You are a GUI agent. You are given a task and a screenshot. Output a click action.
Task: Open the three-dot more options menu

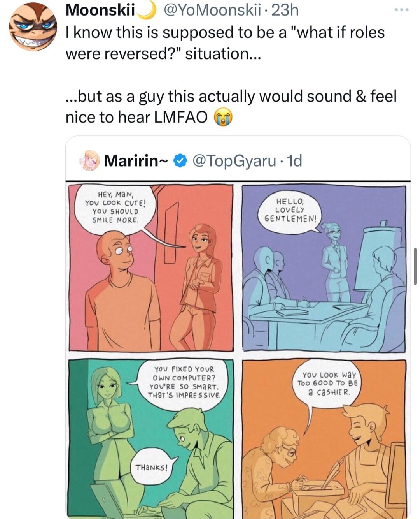point(401,10)
